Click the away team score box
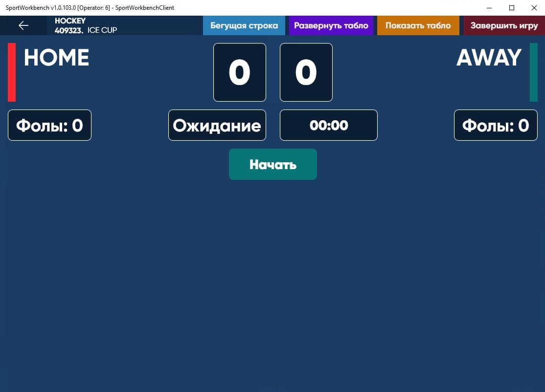Image resolution: width=545 pixels, height=392 pixels. point(306,72)
